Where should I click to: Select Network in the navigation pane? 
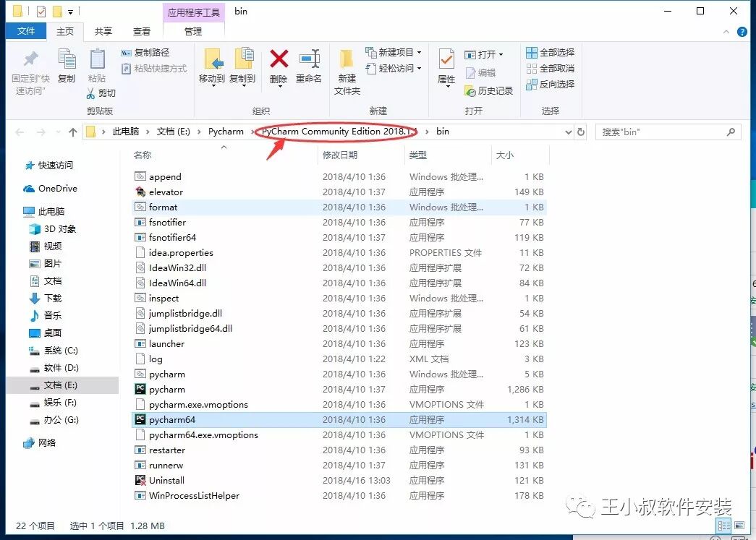point(40,442)
